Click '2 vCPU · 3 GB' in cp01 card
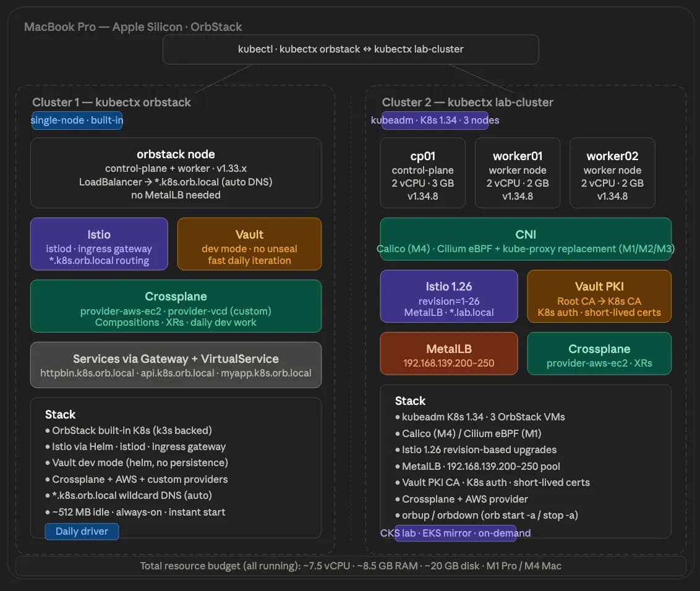The image size is (700, 591). tap(423, 183)
